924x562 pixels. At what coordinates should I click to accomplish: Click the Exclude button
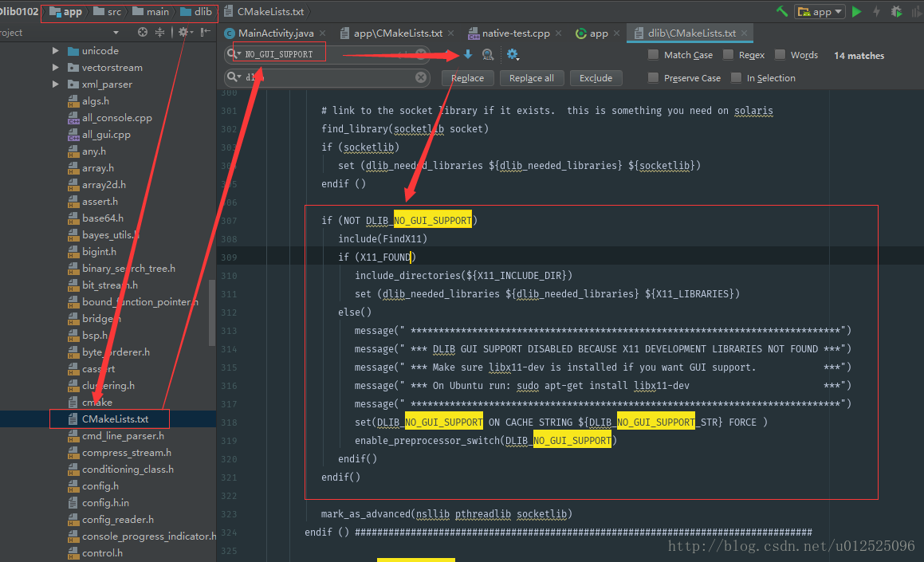596,78
